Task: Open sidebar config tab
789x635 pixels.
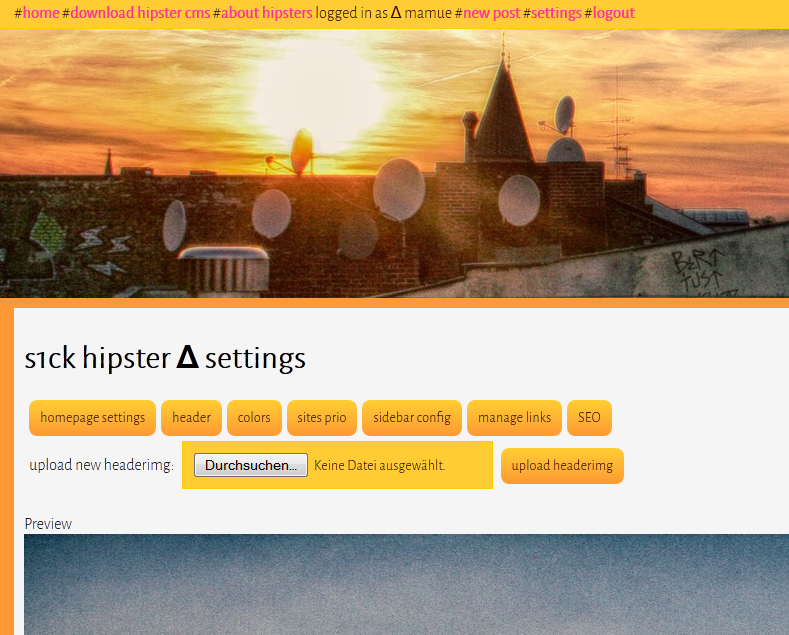Action: click(x=412, y=418)
